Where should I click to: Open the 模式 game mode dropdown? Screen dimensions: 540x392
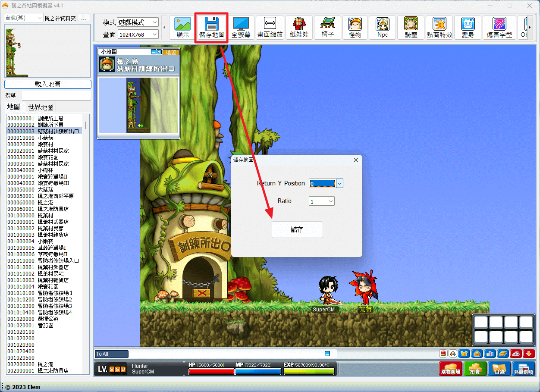(x=138, y=22)
